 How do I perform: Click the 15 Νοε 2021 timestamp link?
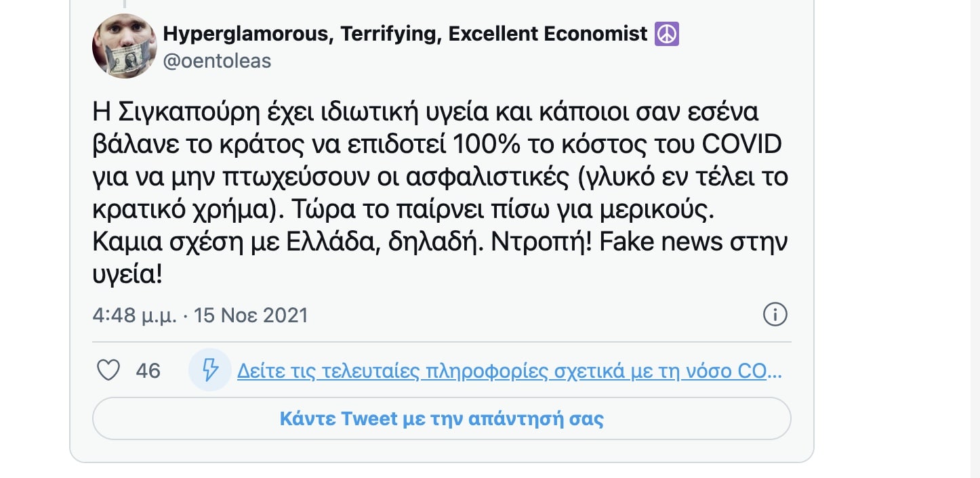pos(250,314)
